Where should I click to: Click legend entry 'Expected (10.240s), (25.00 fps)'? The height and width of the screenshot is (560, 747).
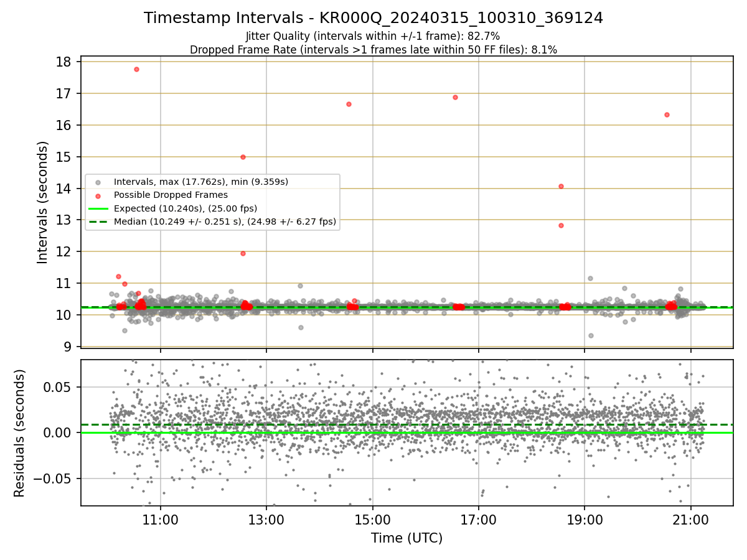click(x=186, y=208)
